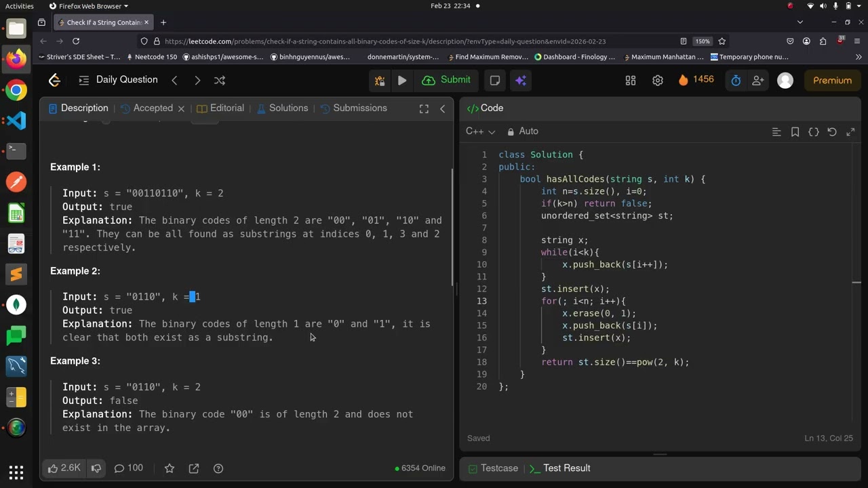
Task: Open the profile avatar menu
Action: 785,80
